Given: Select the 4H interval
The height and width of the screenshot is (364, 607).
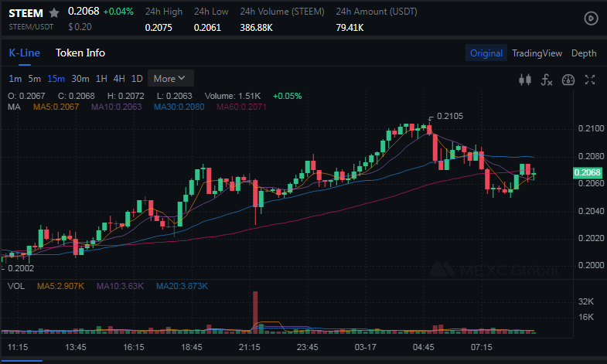Looking at the screenshot, I should [x=119, y=78].
